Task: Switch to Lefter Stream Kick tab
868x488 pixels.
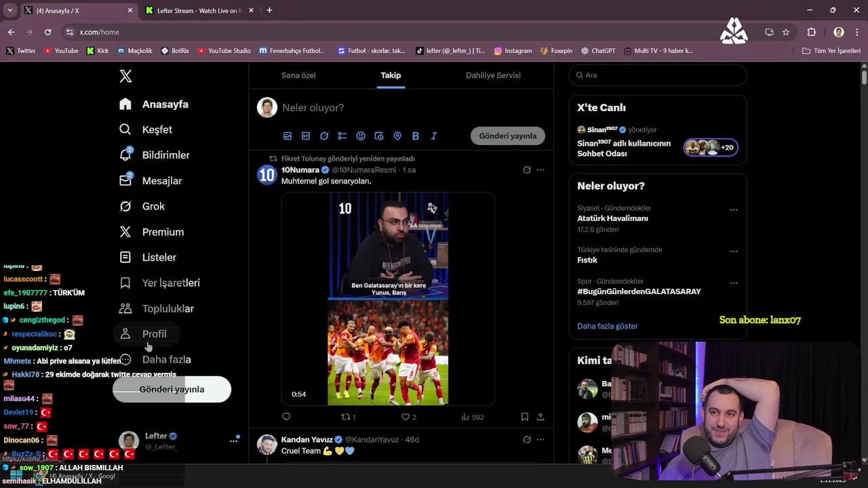Action: pyautogui.click(x=200, y=11)
